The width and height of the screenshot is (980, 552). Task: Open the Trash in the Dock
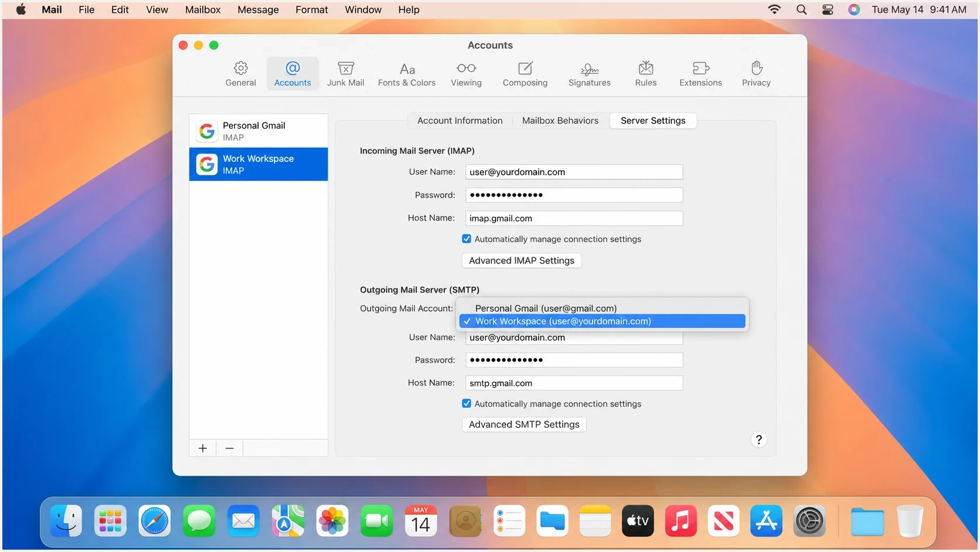[910, 521]
